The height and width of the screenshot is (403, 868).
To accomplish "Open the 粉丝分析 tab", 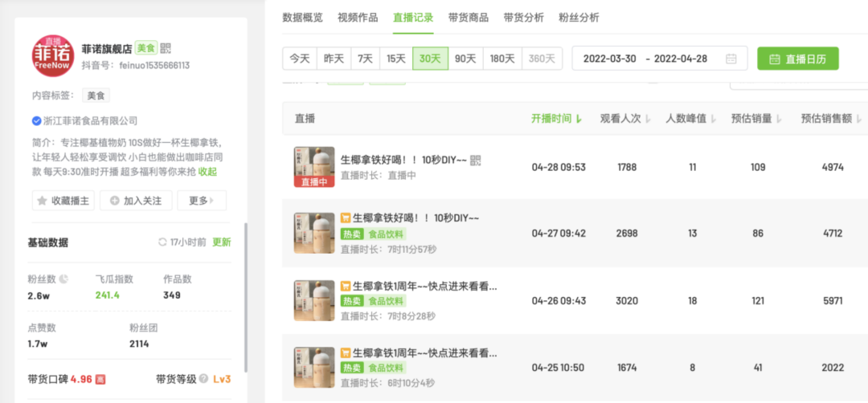I will [579, 18].
